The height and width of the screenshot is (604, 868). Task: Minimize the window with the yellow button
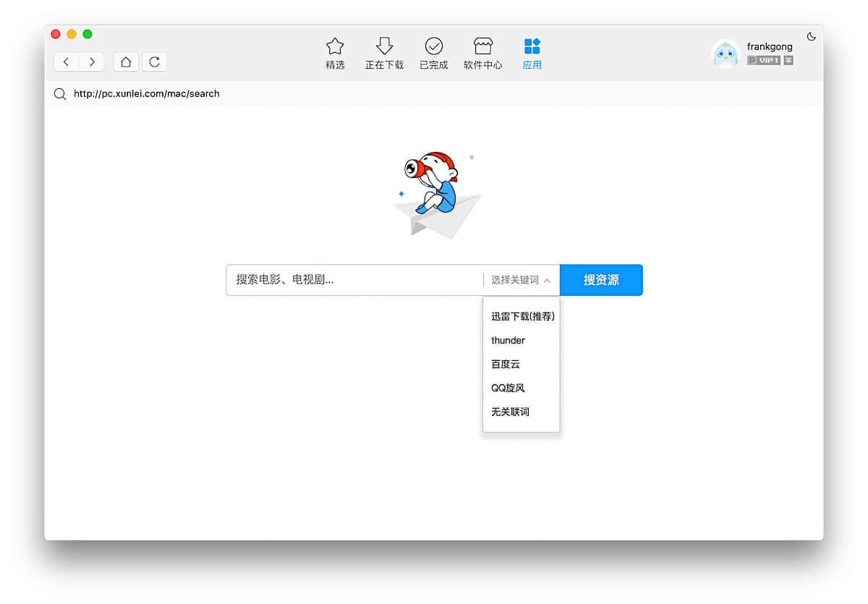(x=72, y=34)
